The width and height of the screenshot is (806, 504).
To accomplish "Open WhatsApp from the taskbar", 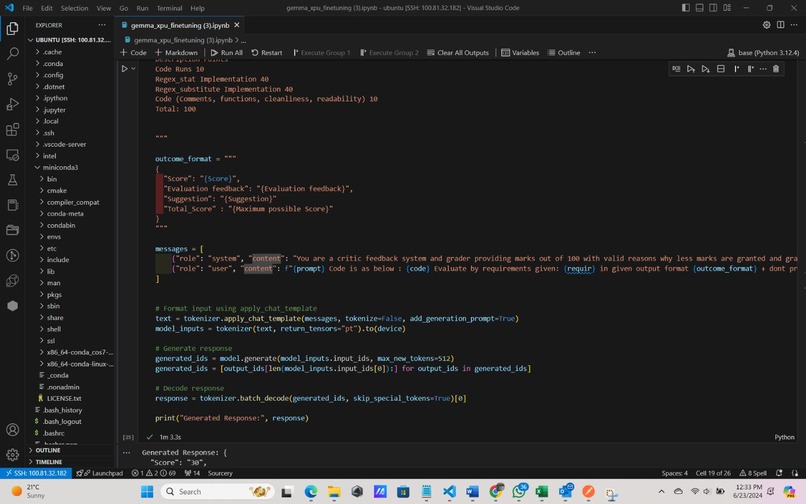I will click(x=519, y=492).
